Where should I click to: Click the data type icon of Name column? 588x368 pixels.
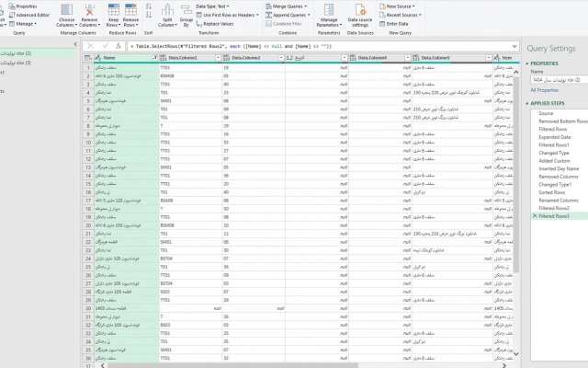click(98, 58)
